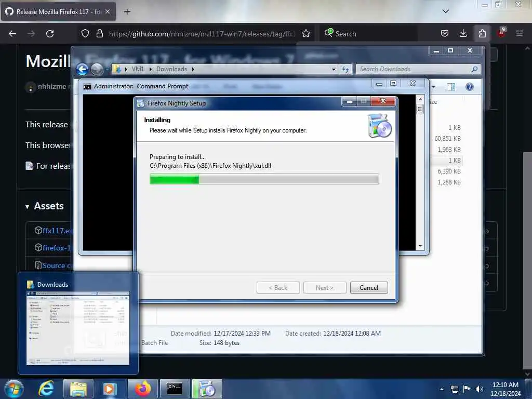Click the GitHub URL address bar
The image size is (532, 399).
202,34
